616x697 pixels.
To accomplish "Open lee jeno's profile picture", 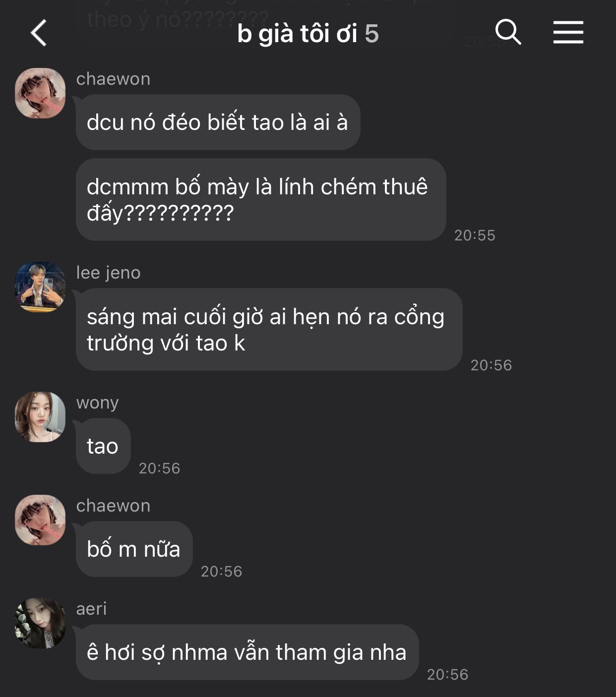I will (x=40, y=287).
